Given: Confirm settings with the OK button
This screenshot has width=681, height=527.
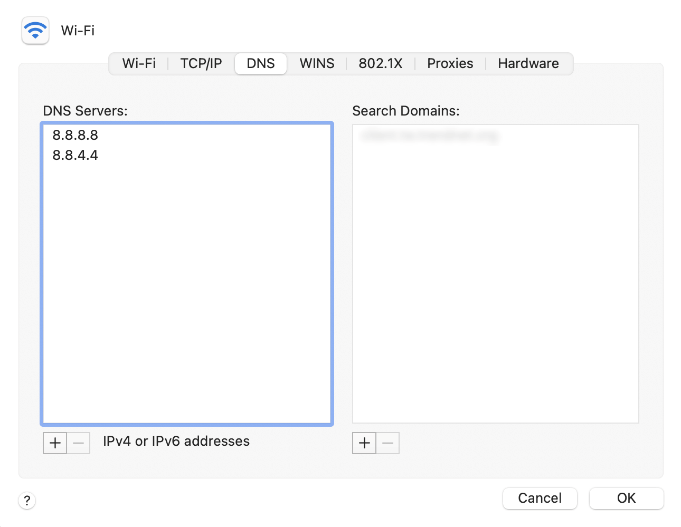Looking at the screenshot, I should point(626,498).
